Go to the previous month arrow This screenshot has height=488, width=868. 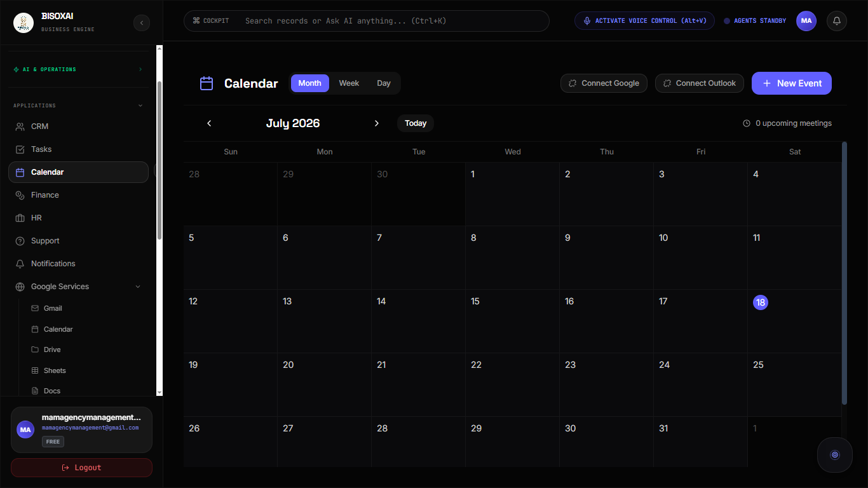pos(209,123)
